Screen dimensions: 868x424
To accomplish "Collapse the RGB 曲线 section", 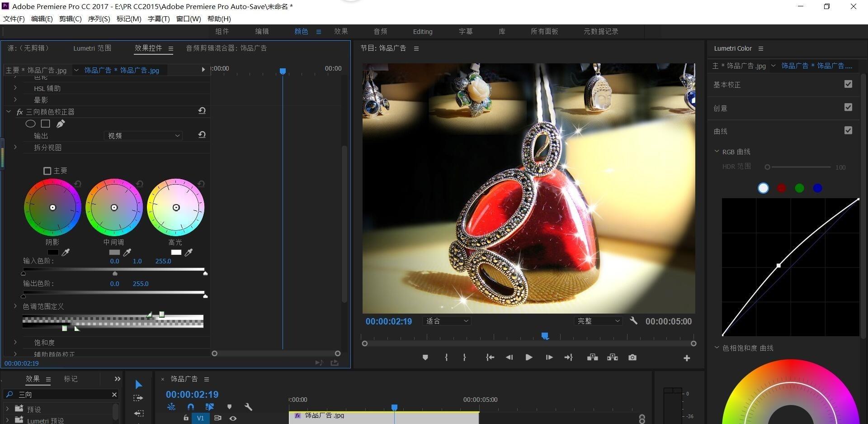I will tap(717, 152).
